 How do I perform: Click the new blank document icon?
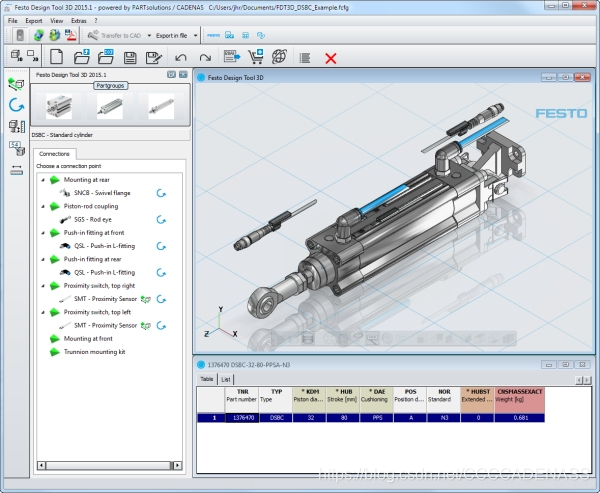56,57
